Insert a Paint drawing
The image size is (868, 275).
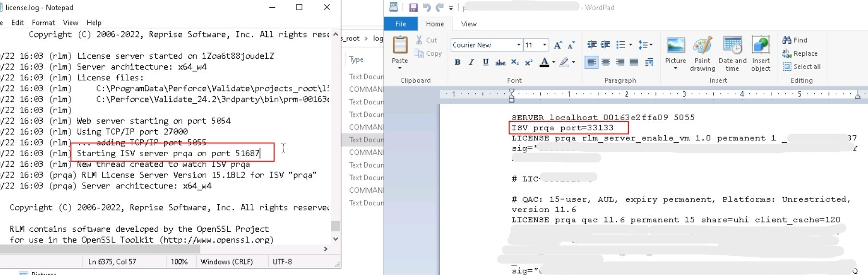coord(702,53)
